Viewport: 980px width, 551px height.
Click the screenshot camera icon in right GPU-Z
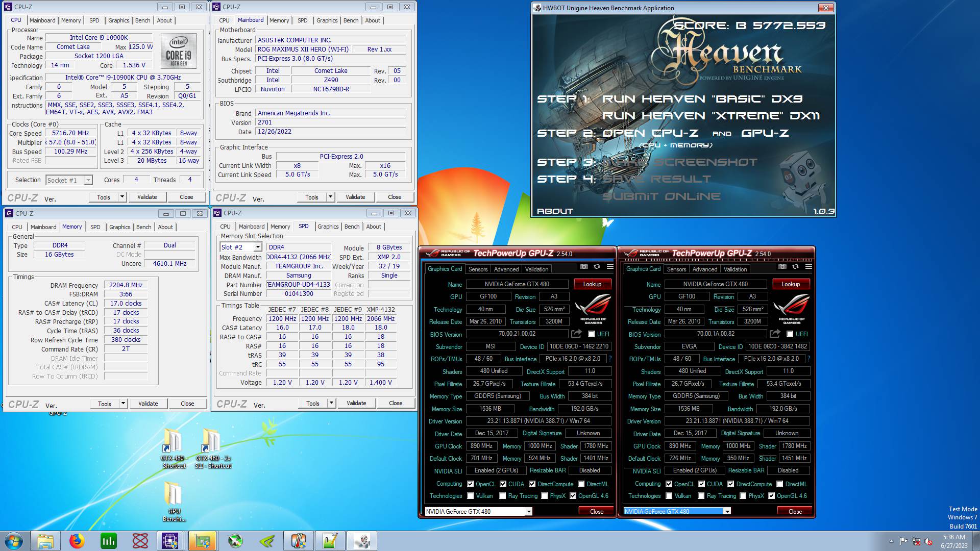coord(782,267)
